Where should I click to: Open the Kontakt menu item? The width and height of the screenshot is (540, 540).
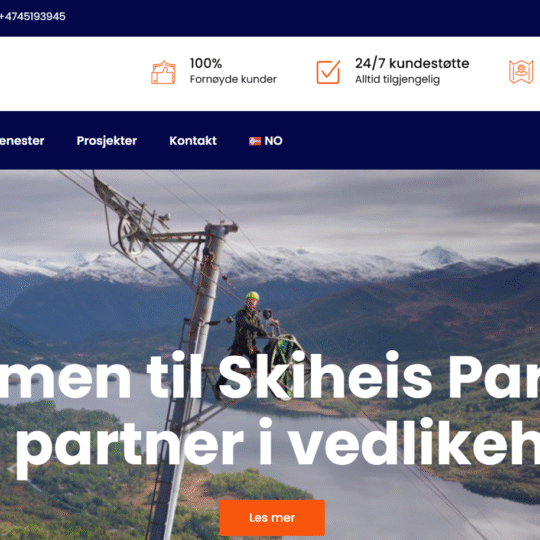pyautogui.click(x=193, y=141)
